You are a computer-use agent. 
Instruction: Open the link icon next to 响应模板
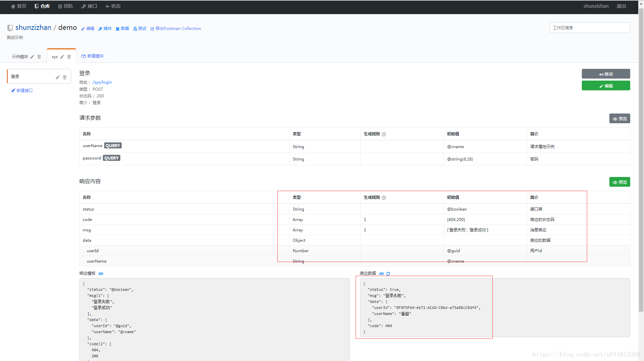[101, 274]
